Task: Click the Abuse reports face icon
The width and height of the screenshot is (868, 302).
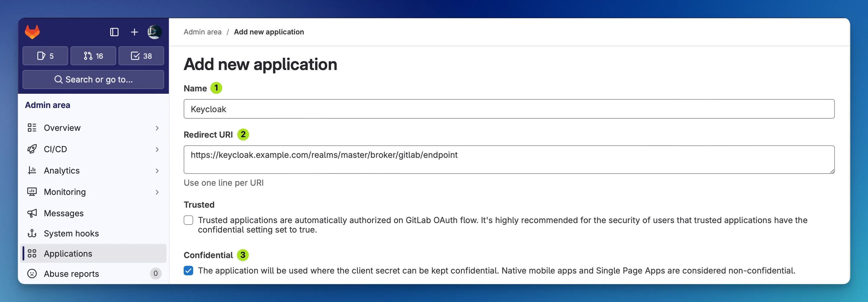Action: pyautogui.click(x=32, y=273)
